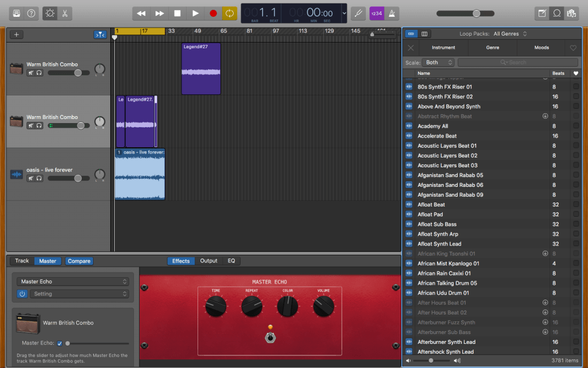
Task: Mute the oasis - live forever track
Action: (30, 179)
